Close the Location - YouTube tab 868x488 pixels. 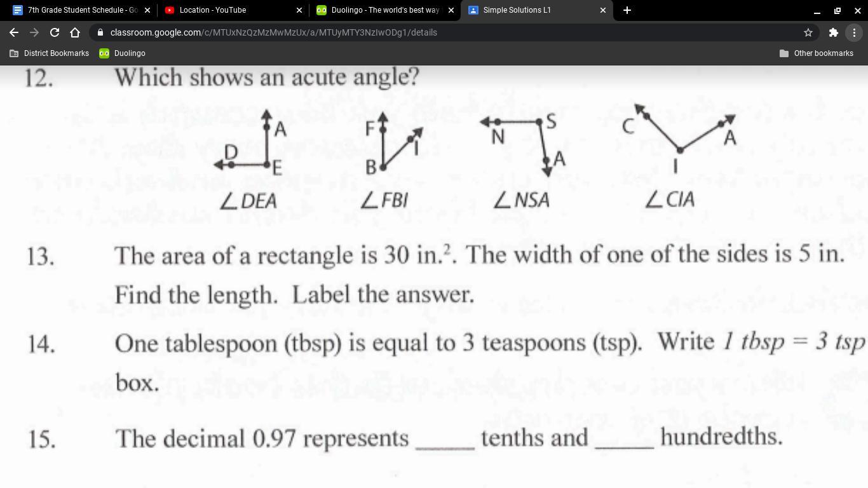299,10
